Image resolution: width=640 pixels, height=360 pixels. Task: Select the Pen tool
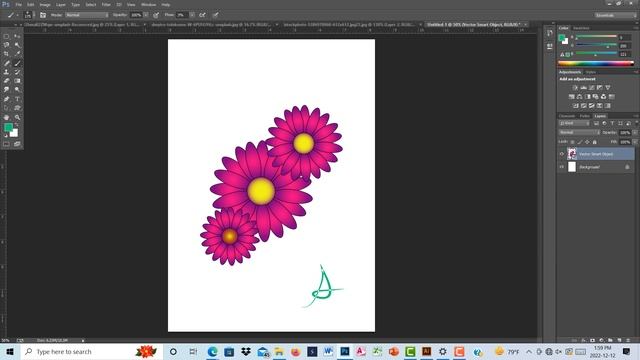(6, 99)
